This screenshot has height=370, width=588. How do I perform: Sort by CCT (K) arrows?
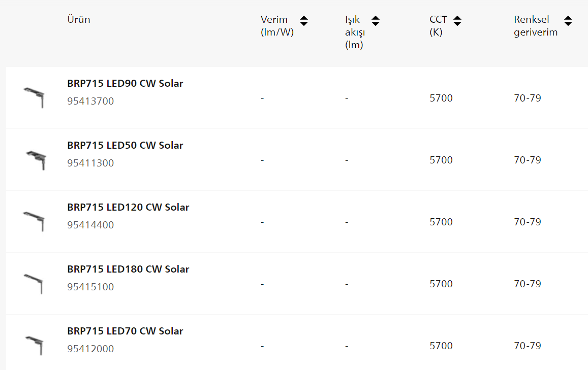(x=457, y=21)
